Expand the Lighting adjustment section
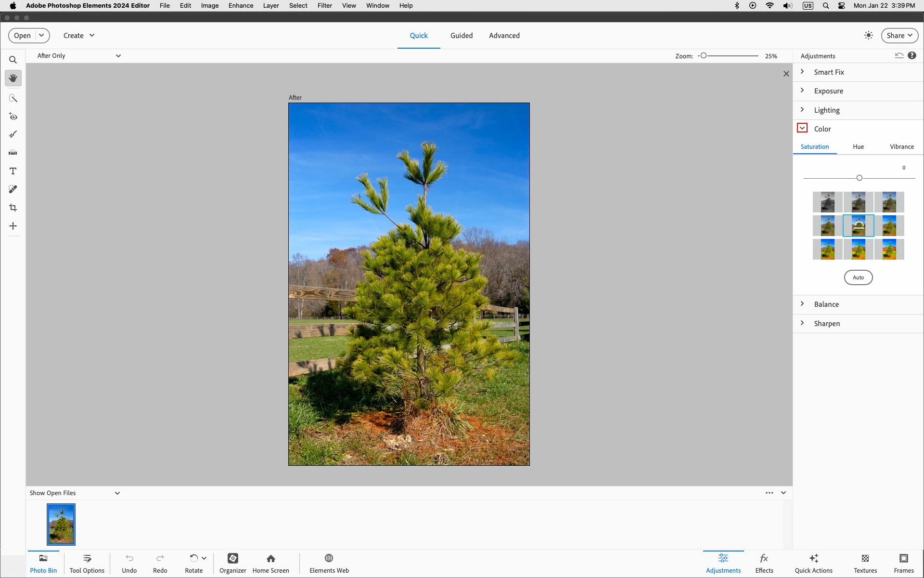Image resolution: width=924 pixels, height=578 pixels. click(826, 110)
